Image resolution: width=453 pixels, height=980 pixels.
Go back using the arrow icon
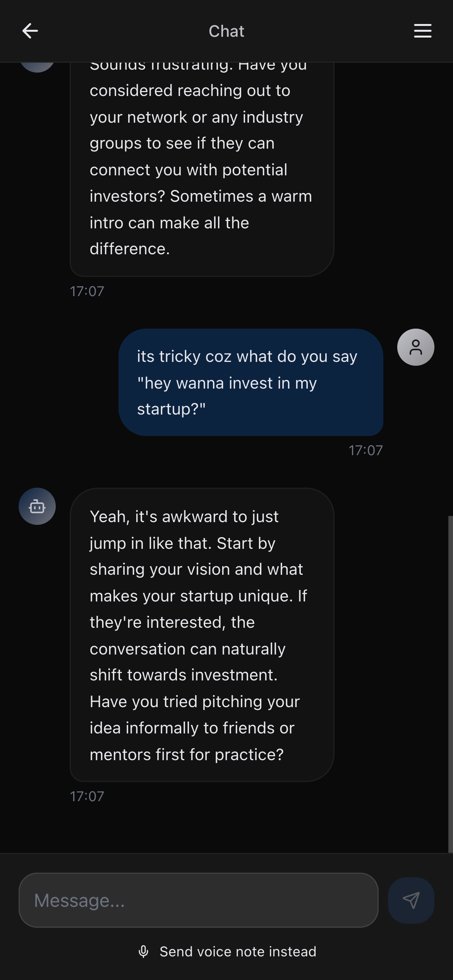pyautogui.click(x=30, y=31)
